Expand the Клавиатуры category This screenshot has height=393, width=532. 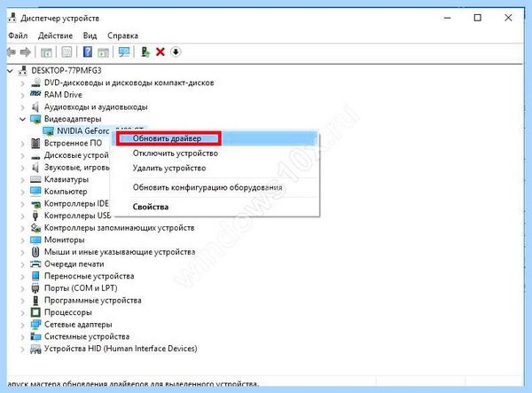[23, 179]
